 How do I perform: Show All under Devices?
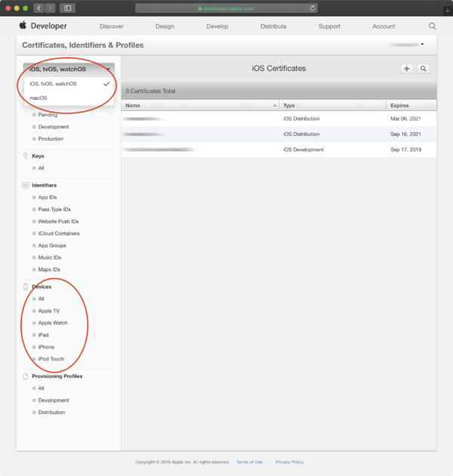41,299
